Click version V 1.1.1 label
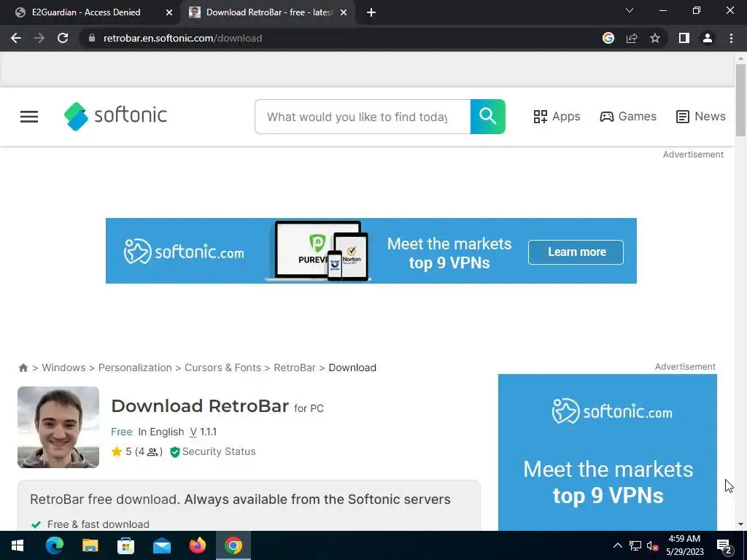 point(204,432)
